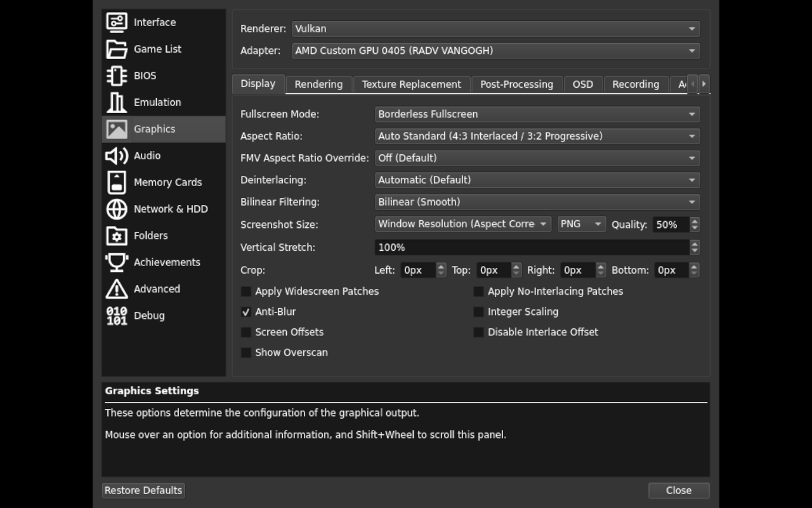812x508 pixels.
Task: Open the Renderer dropdown showing Vulkan
Action: tap(495, 29)
